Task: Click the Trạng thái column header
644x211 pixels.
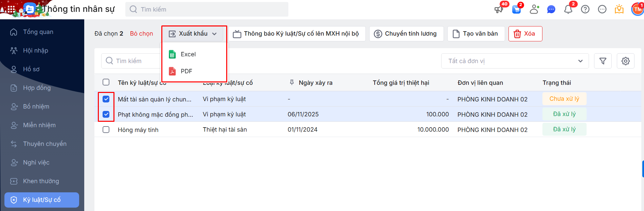Action: [x=557, y=83]
